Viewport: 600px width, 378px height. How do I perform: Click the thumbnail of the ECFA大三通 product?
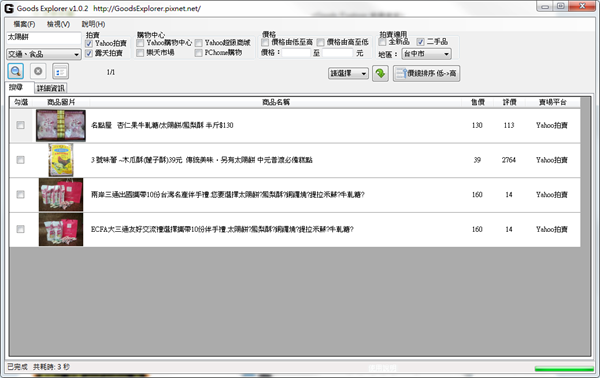pos(61,229)
